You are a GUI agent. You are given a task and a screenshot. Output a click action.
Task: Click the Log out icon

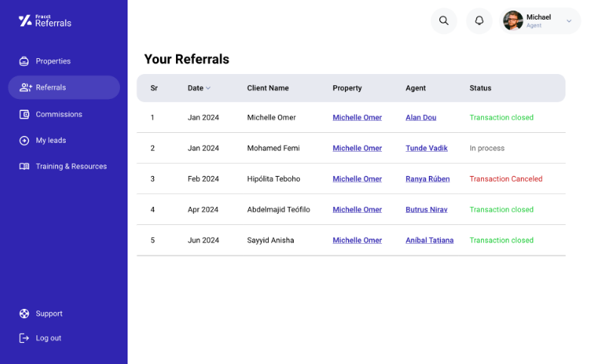tap(24, 338)
